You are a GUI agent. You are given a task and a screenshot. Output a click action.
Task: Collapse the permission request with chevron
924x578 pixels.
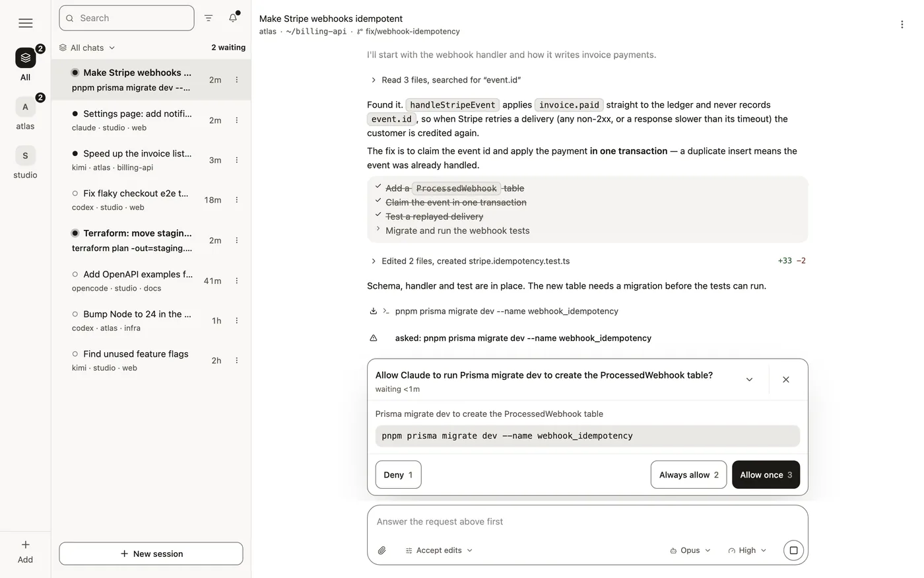point(749,380)
